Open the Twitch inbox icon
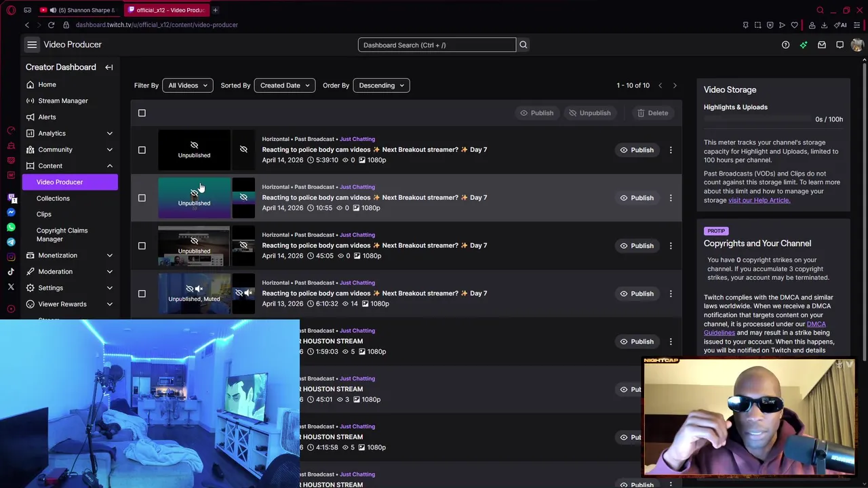The width and height of the screenshot is (868, 488). 822,45
